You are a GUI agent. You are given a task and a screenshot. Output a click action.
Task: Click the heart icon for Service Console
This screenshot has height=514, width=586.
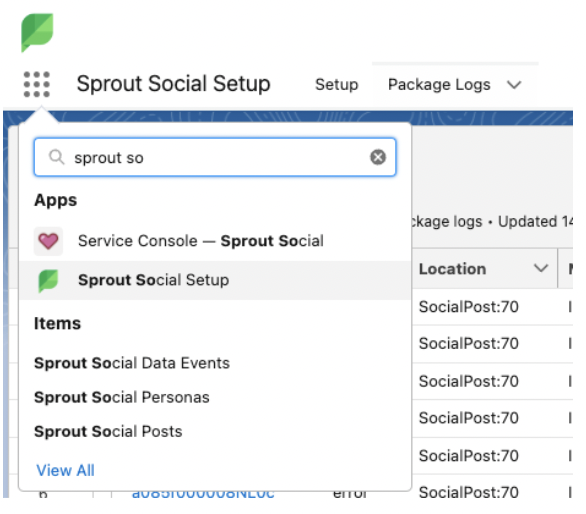pos(49,241)
